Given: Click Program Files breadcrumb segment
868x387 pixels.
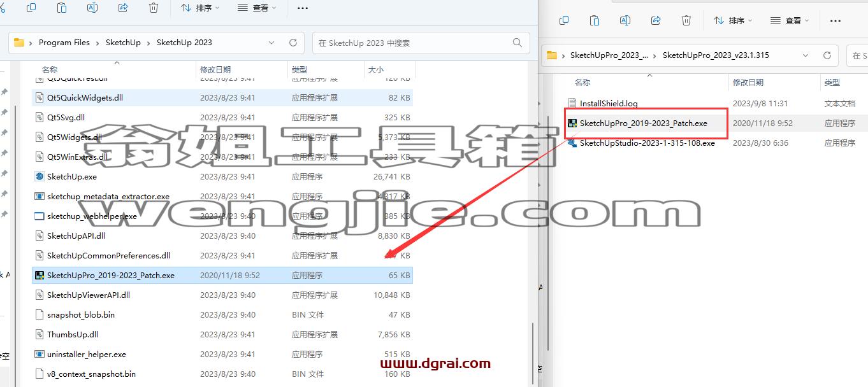Looking at the screenshot, I should pos(64,43).
